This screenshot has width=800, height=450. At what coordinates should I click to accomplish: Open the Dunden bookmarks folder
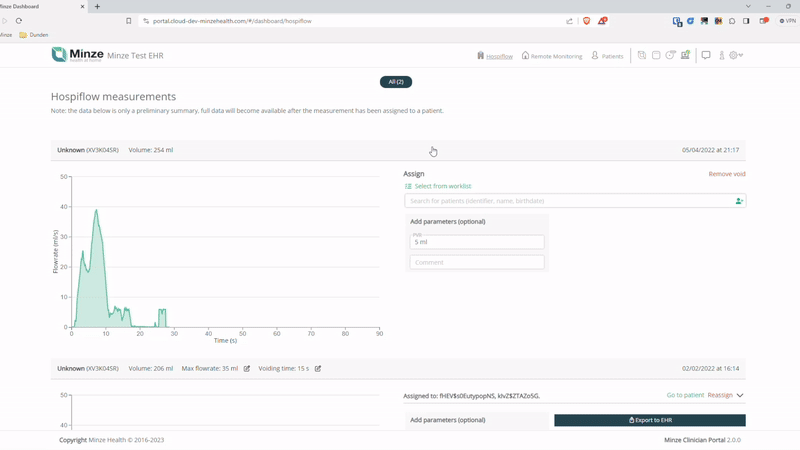point(34,35)
